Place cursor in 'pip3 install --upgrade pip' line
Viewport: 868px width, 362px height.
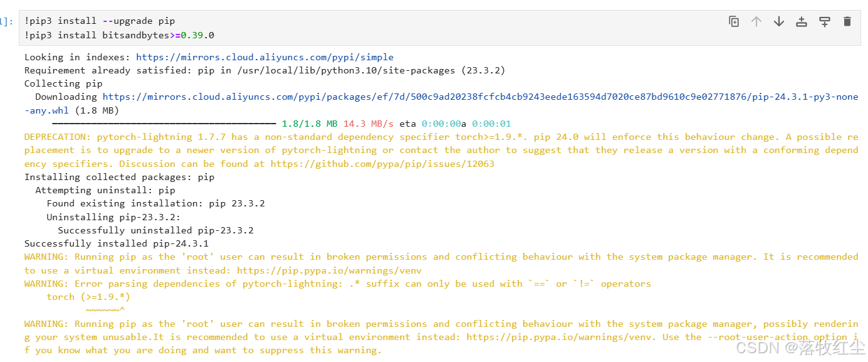(100, 21)
